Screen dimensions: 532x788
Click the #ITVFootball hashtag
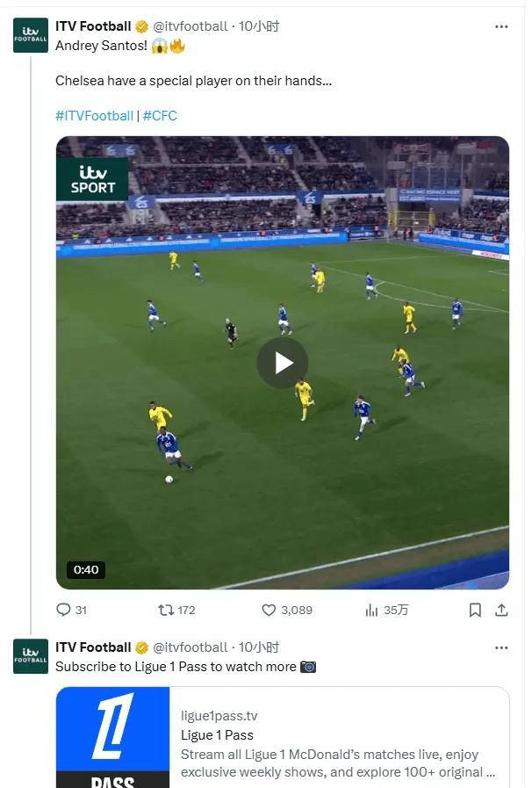(x=94, y=116)
